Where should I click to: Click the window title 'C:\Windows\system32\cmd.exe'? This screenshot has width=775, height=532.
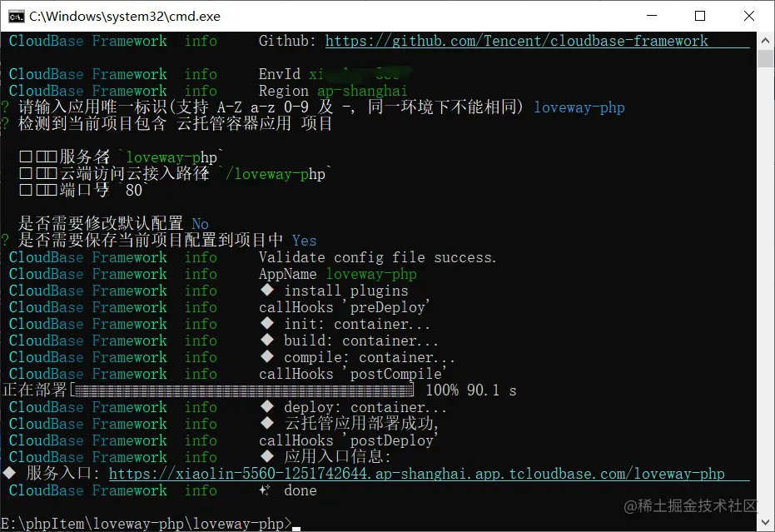pos(125,17)
